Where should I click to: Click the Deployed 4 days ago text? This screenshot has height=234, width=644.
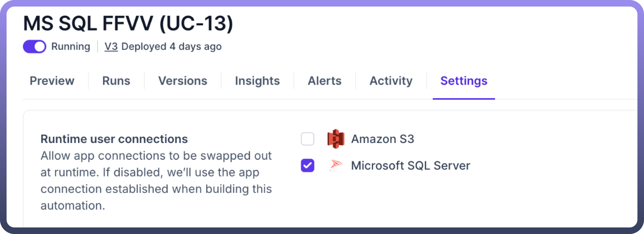point(172,47)
